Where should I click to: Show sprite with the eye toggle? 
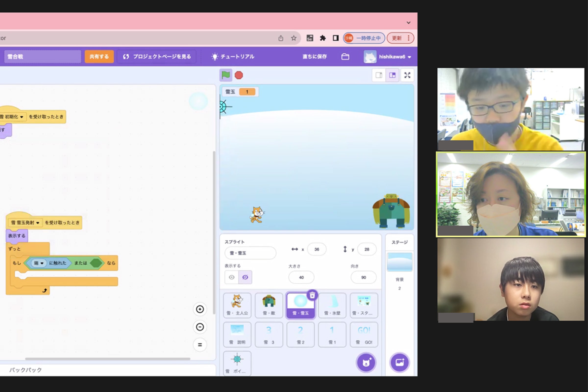tap(232, 277)
